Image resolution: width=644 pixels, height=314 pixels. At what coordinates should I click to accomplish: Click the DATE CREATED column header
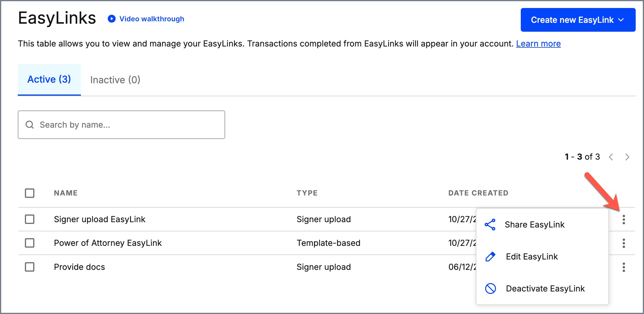pos(478,193)
